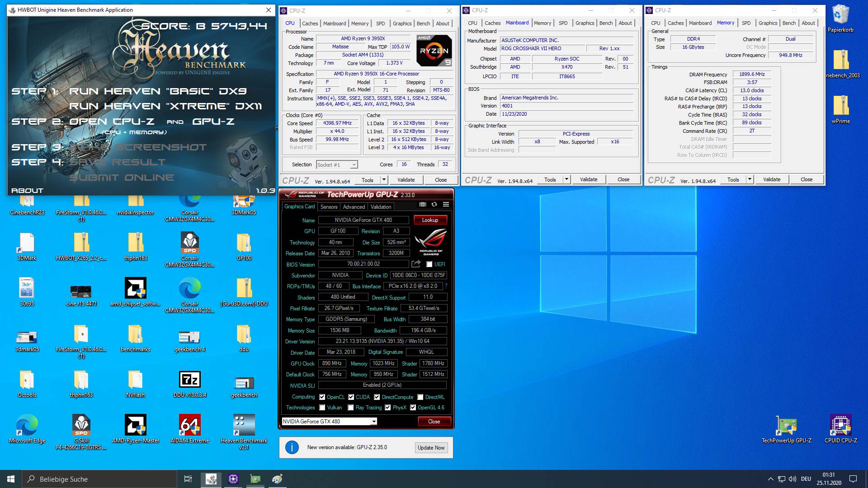Viewport: 868px width, 488px height.
Task: Toggle the OpenCL checkbox
Action: point(322,397)
